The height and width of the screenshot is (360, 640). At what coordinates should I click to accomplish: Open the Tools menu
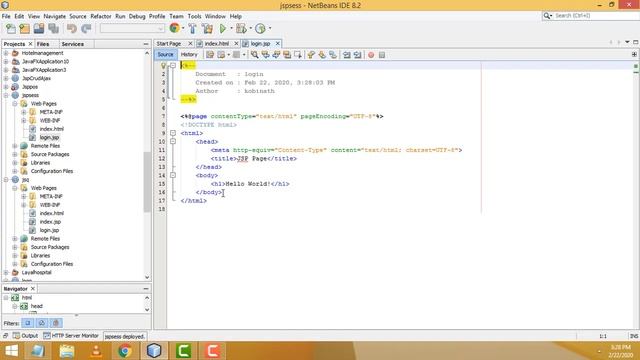[194, 16]
